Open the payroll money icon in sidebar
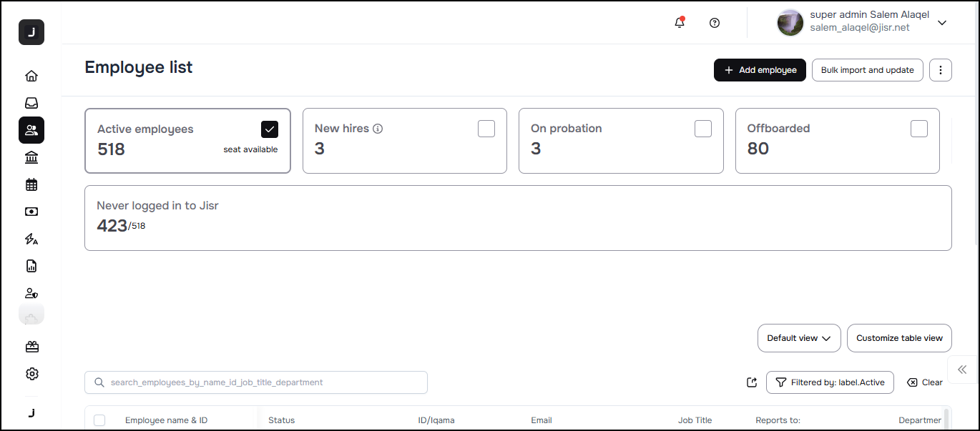The height and width of the screenshot is (431, 980). tap(31, 212)
